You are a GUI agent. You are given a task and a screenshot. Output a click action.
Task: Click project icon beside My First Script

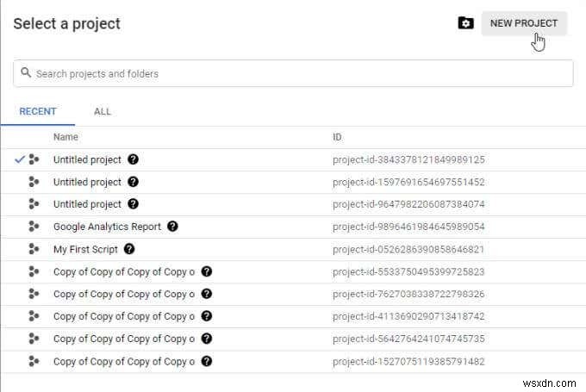[34, 249]
